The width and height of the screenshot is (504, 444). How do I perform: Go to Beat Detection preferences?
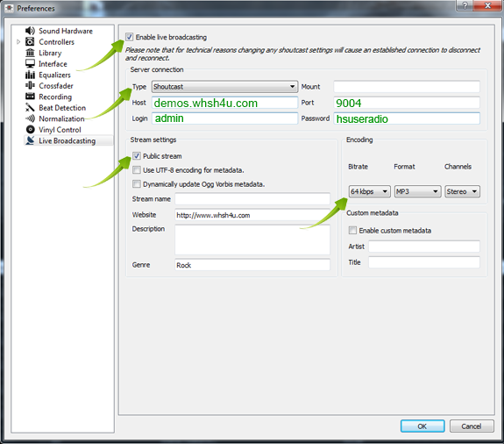pos(62,108)
